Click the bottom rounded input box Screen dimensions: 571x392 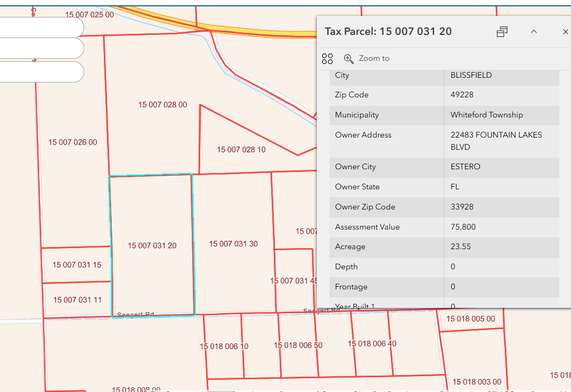(41, 72)
